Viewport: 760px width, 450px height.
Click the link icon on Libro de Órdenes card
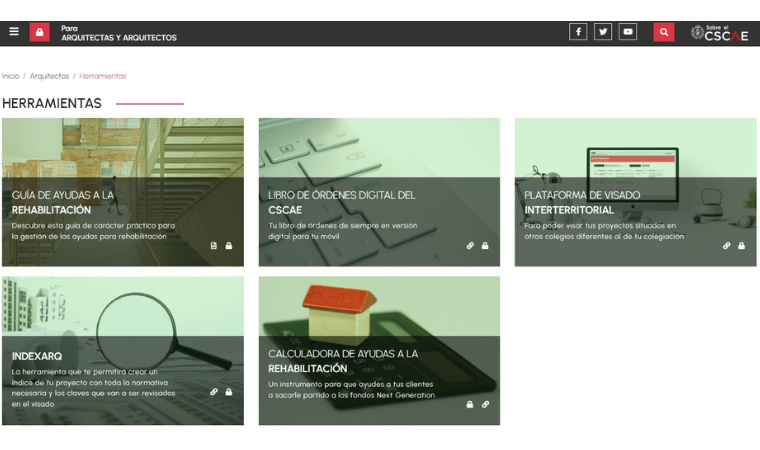(470, 245)
